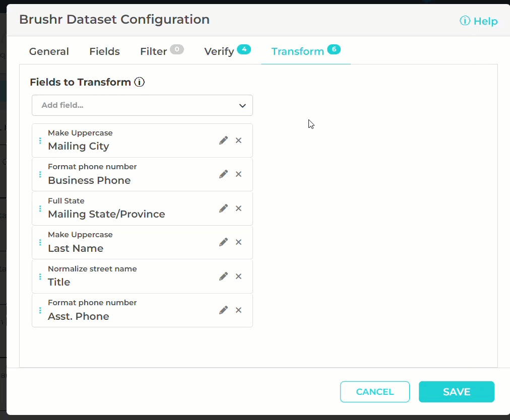Click info icon beside Fields to Transform
The width and height of the screenshot is (510, 420).
click(x=140, y=82)
